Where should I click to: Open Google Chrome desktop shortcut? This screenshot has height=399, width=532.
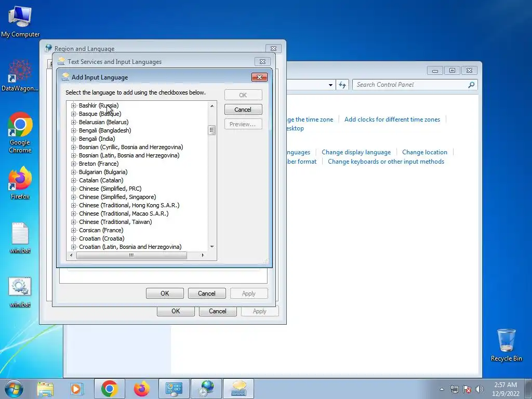pyautogui.click(x=20, y=132)
